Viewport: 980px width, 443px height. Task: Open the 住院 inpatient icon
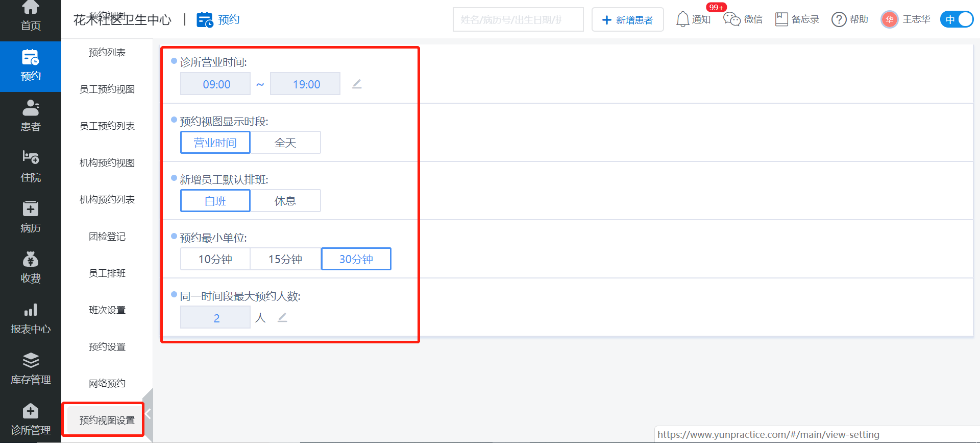click(x=31, y=158)
